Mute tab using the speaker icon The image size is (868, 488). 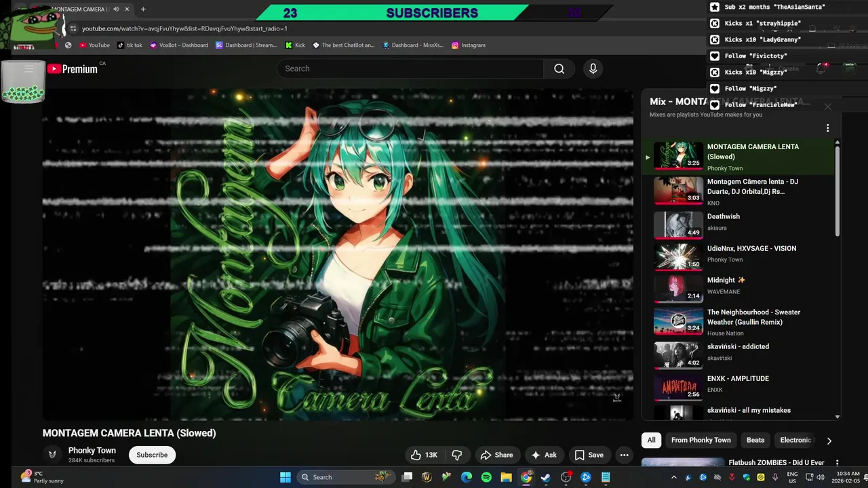click(116, 9)
